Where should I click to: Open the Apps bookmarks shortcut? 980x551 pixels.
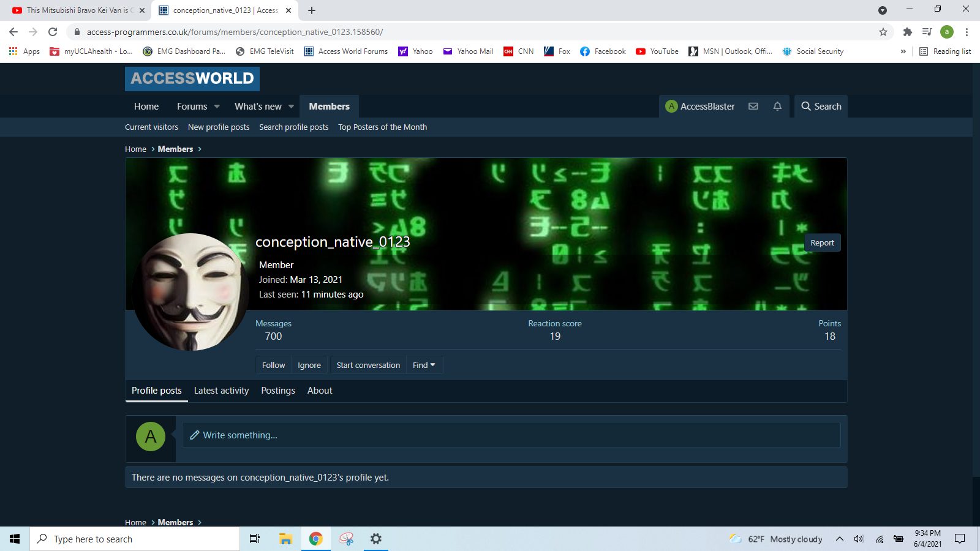(24, 51)
